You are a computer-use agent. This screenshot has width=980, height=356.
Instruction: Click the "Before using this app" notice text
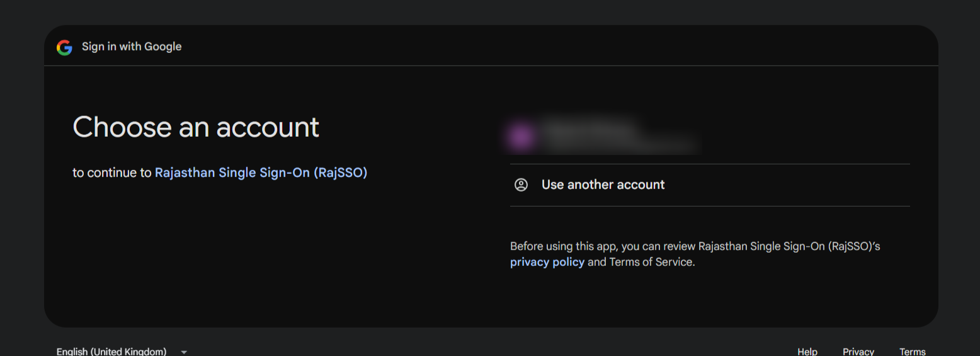click(x=695, y=246)
